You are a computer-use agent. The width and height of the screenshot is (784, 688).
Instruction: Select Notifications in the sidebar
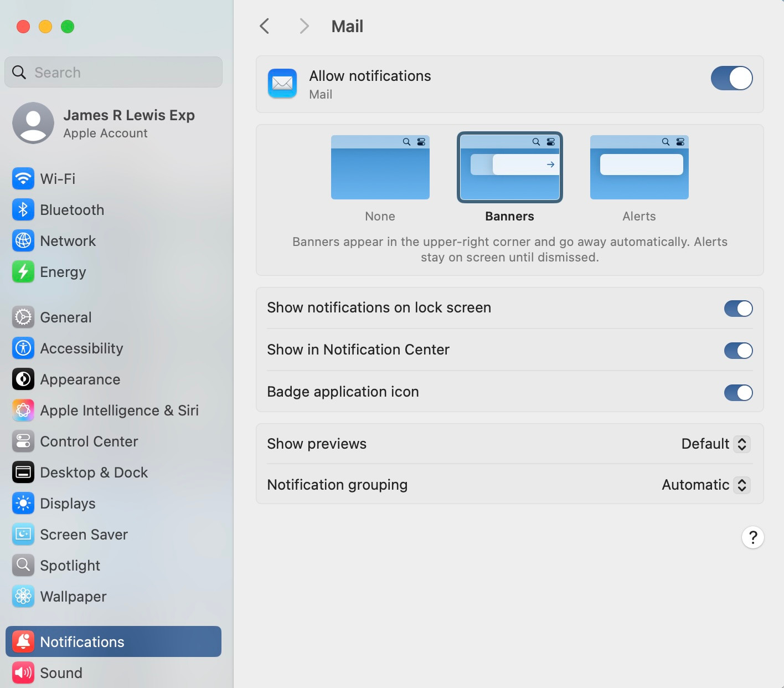(x=114, y=641)
